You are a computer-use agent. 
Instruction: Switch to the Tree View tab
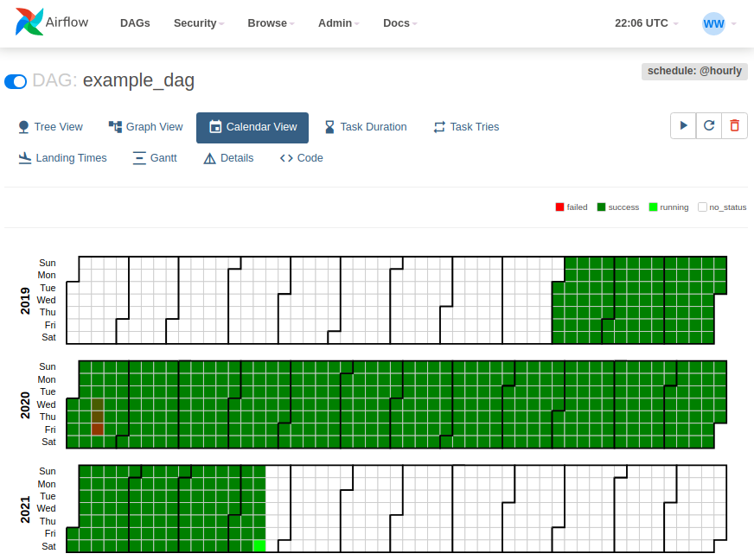(50, 127)
